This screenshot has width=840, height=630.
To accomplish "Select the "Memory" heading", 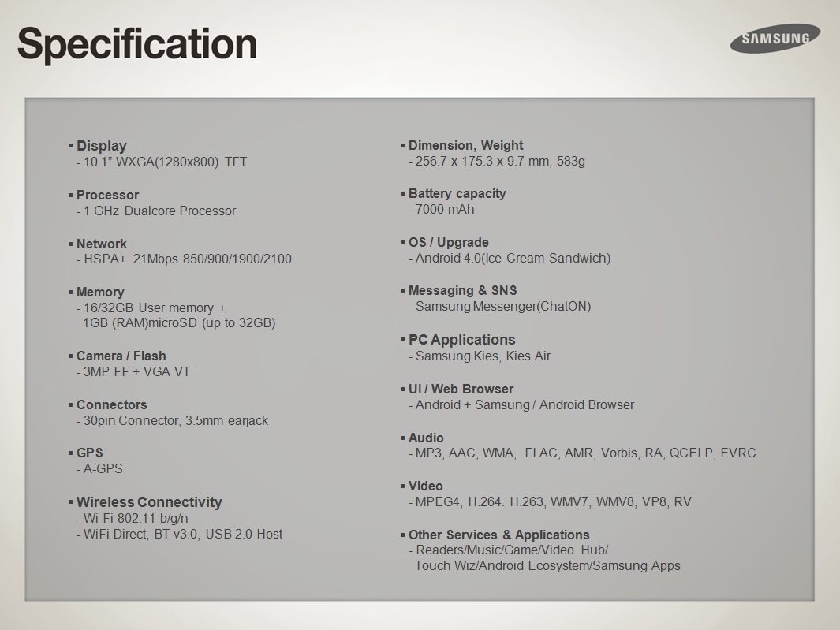I will tap(100, 292).
